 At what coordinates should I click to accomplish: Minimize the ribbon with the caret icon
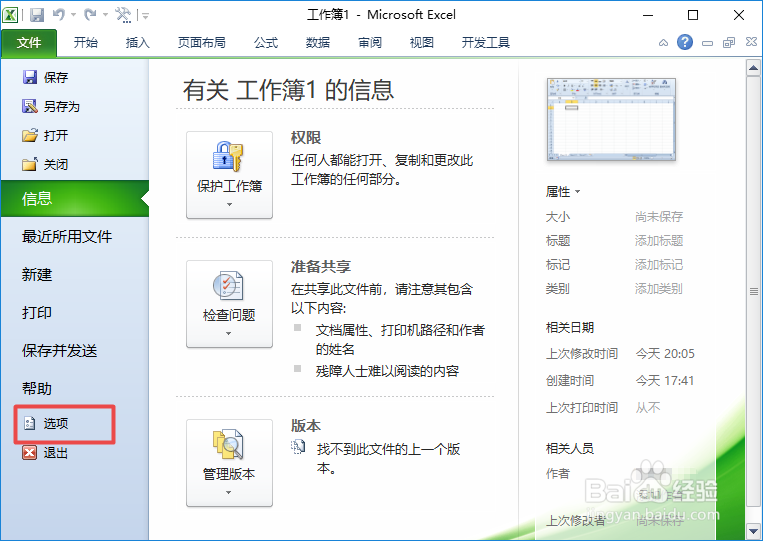click(x=663, y=43)
